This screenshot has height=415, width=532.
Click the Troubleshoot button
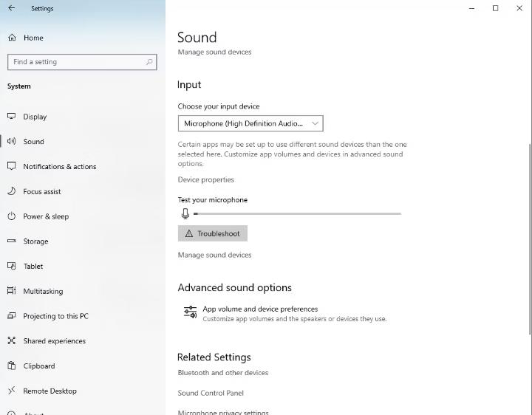click(x=212, y=233)
